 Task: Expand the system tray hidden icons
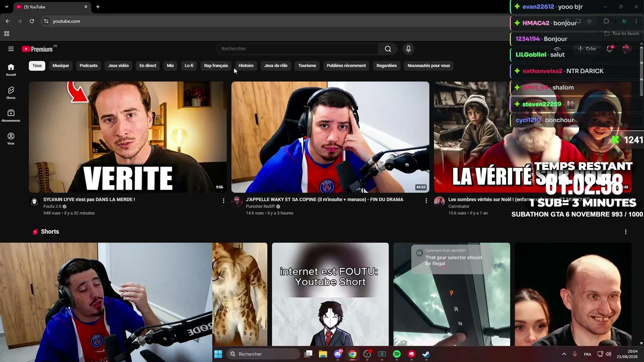pos(563,354)
